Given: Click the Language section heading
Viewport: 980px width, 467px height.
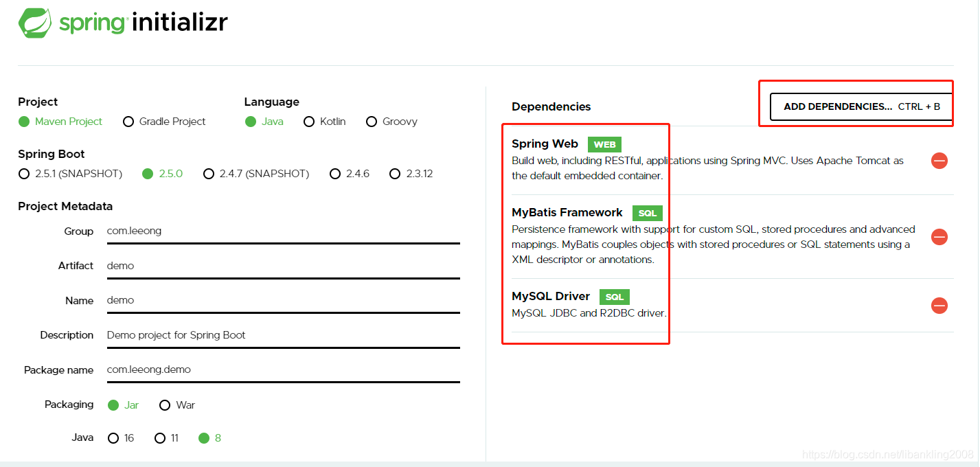Looking at the screenshot, I should 272,102.
